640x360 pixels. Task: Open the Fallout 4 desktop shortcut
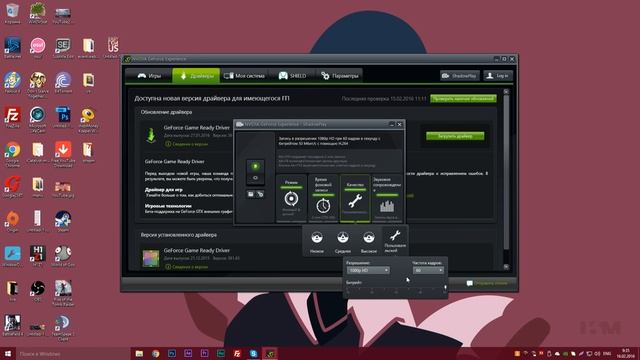[12, 82]
